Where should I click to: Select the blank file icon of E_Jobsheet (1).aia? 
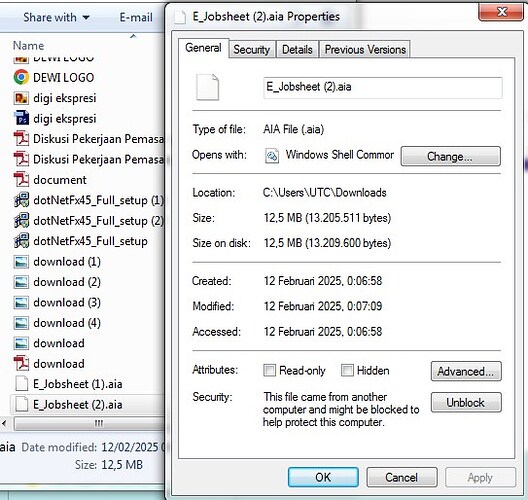22,384
